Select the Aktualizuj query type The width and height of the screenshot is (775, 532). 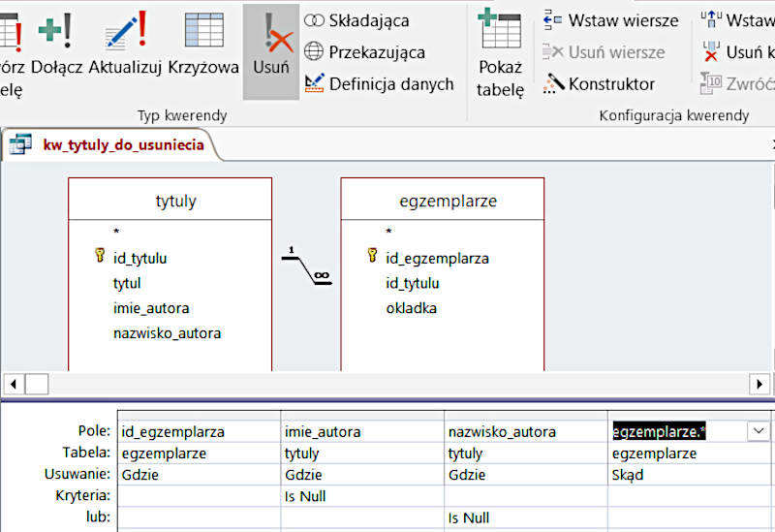125,44
